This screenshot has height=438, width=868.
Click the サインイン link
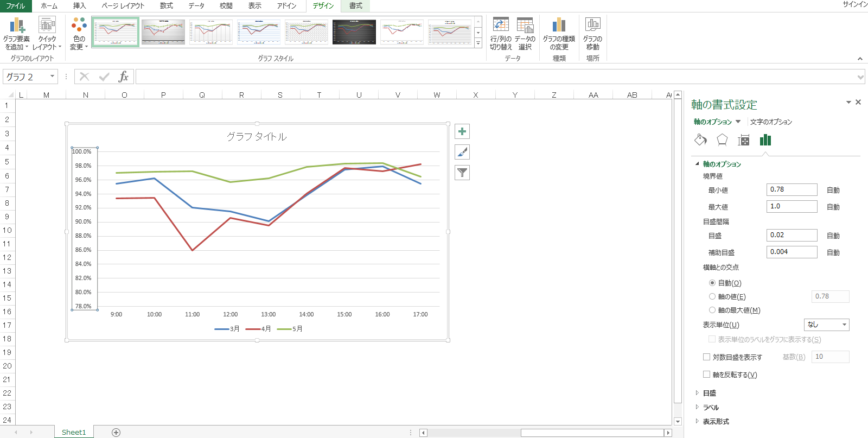coord(855,4)
